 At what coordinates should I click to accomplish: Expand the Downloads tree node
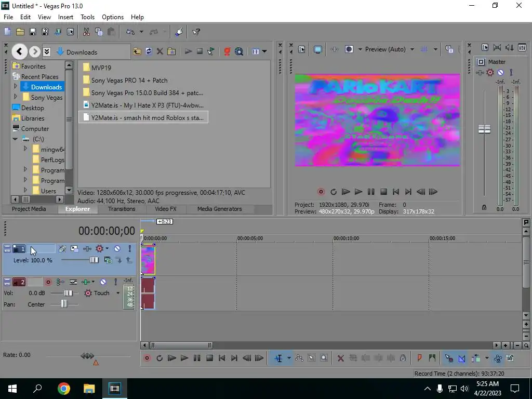click(x=15, y=87)
